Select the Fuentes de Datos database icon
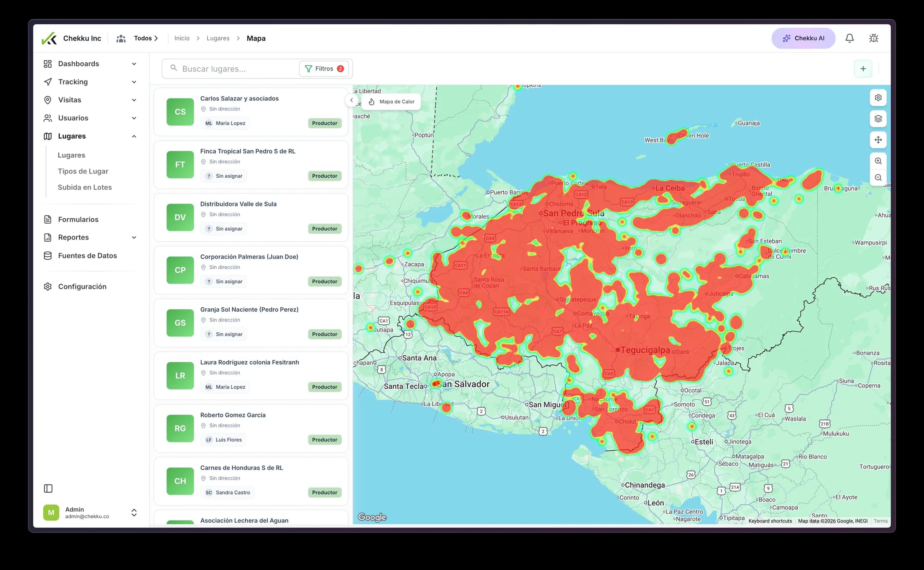This screenshot has width=924, height=570. click(48, 255)
